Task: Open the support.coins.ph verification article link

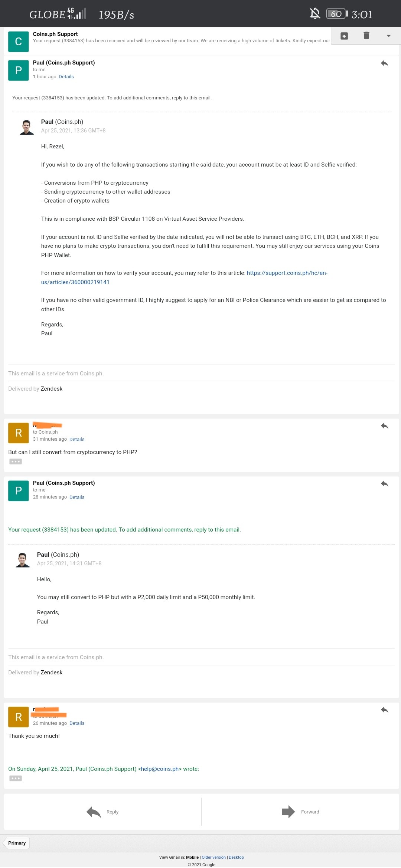Action: [x=184, y=277]
